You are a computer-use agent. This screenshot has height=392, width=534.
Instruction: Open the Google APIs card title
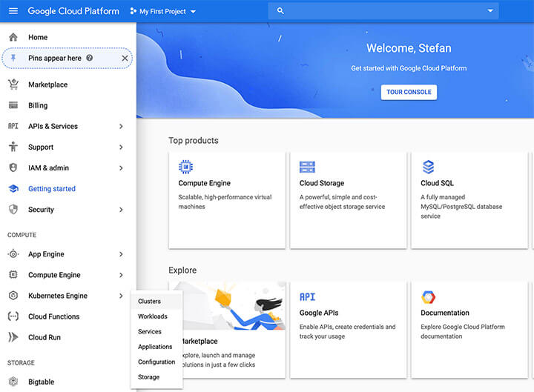click(x=319, y=313)
